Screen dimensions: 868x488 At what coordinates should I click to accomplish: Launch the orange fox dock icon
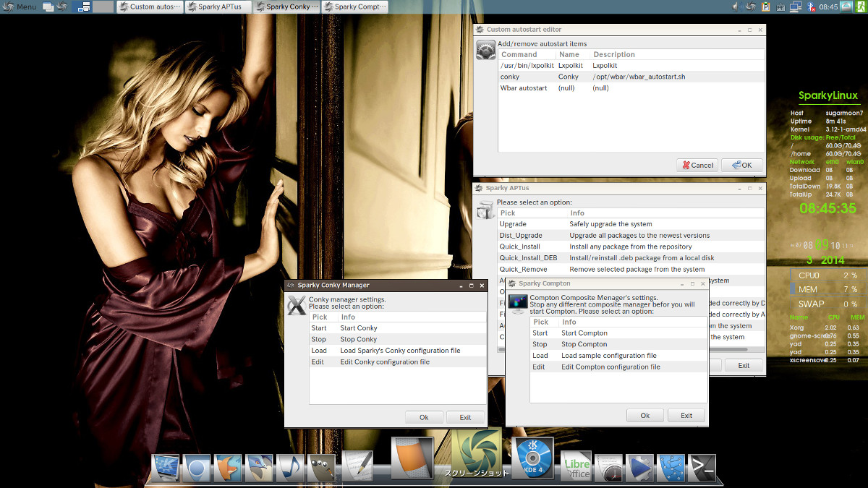pyautogui.click(x=228, y=468)
